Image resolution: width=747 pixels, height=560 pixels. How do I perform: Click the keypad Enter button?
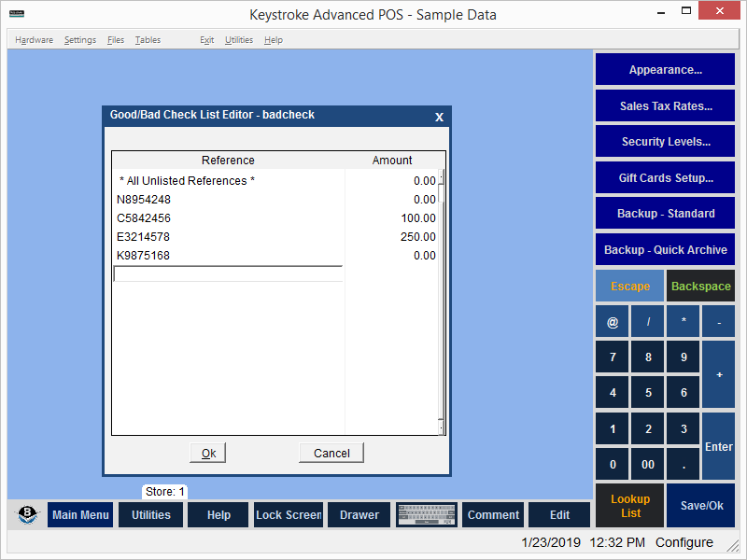[719, 446]
